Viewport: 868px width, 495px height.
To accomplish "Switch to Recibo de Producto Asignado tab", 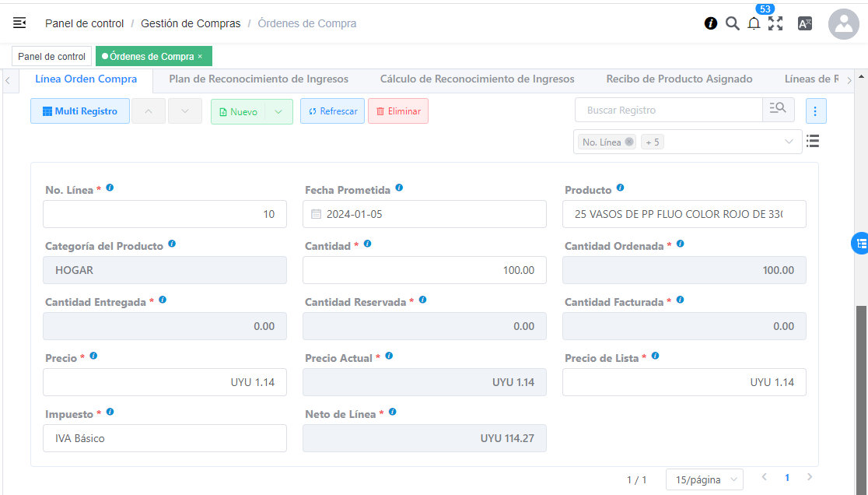I will pos(679,79).
